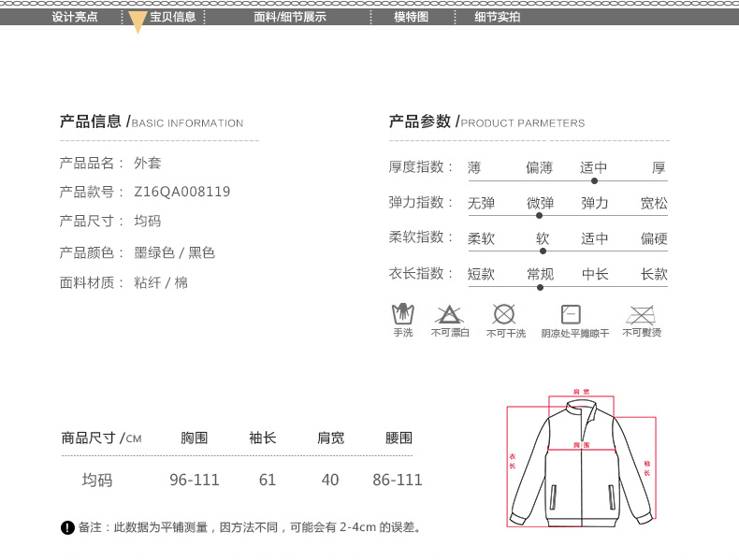Click the 胸围 value 96-111
739x560 pixels.
click(195, 480)
